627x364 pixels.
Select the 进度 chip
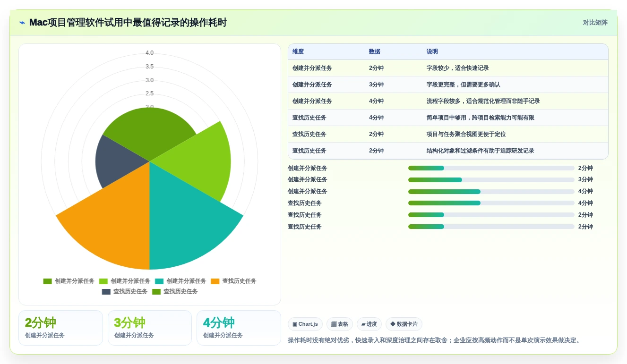click(369, 324)
